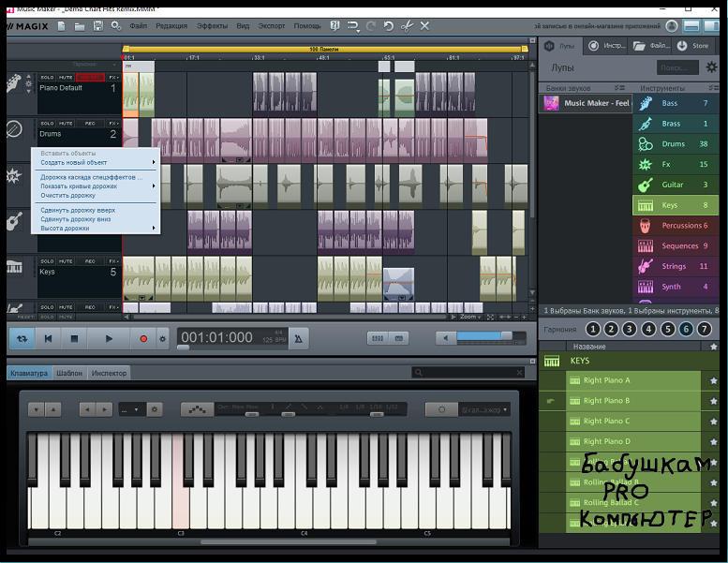Viewport: 728px width, 563px height.
Task: Toggle loop playback mode button
Action: coord(22,339)
